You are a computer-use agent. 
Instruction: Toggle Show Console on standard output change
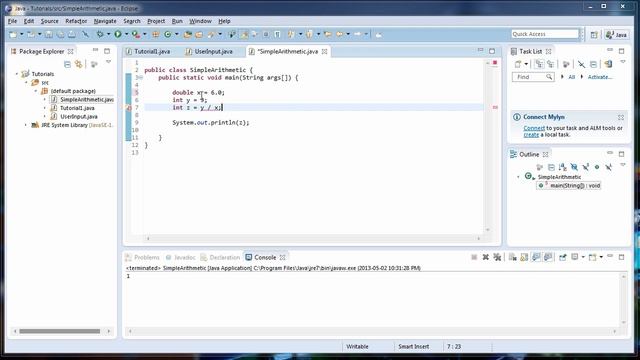(536, 257)
